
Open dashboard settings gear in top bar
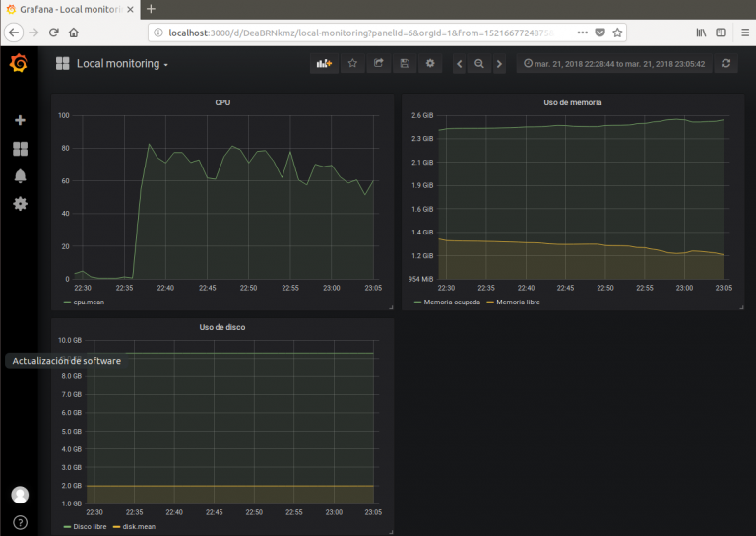click(429, 64)
